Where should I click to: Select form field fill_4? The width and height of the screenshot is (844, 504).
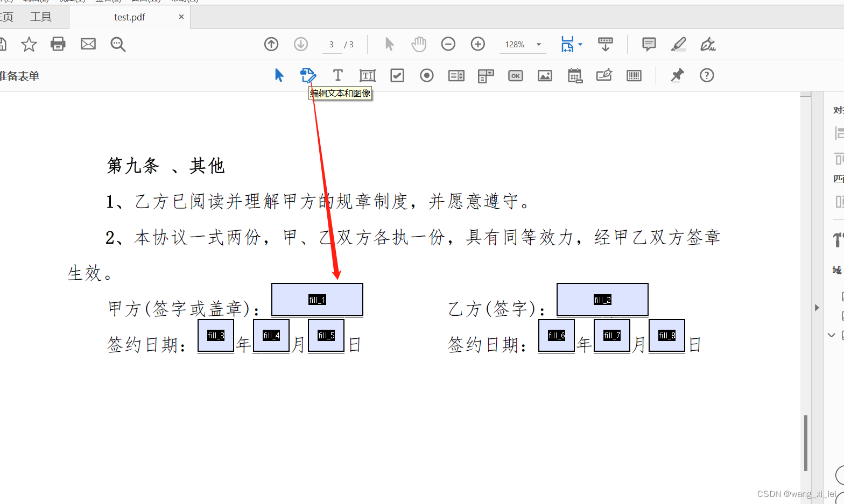271,336
